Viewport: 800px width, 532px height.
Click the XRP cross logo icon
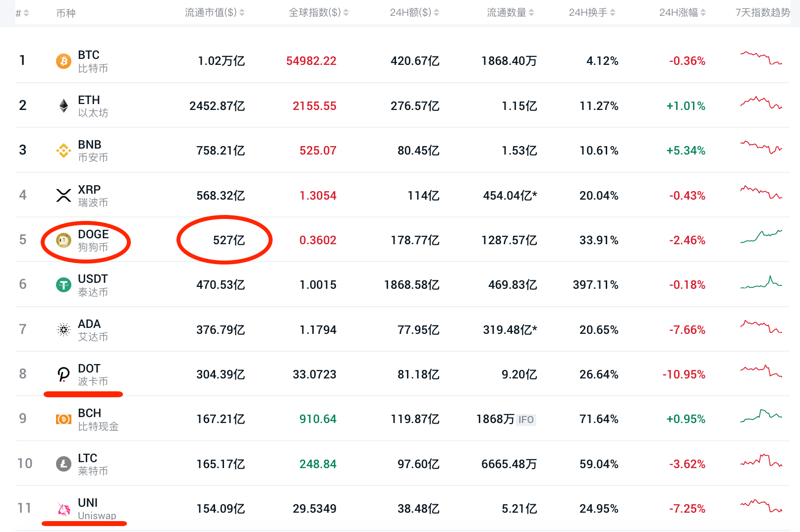coord(63,195)
